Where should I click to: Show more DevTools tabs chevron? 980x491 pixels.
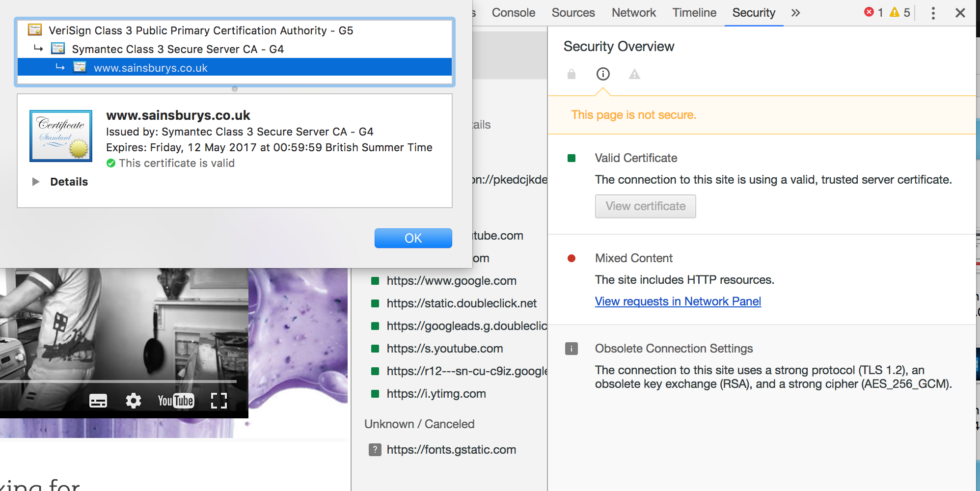pos(796,13)
